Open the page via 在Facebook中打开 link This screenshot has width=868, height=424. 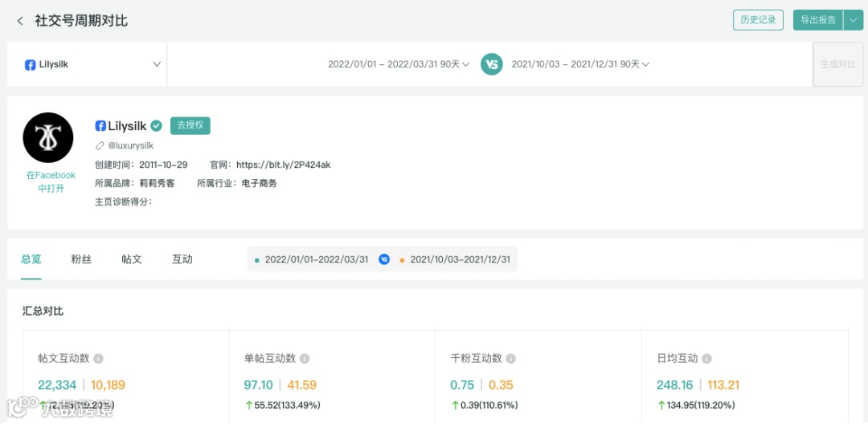51,181
